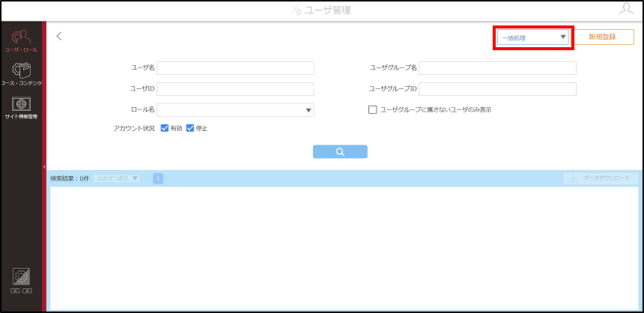Click the データダウンロード button
This screenshot has width=644, height=313.
(601, 178)
